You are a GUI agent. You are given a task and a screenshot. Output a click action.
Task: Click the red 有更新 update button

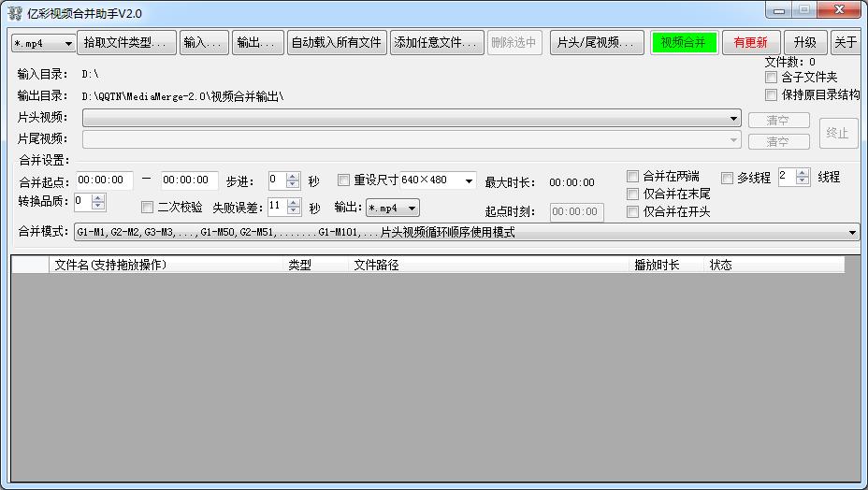[750, 42]
